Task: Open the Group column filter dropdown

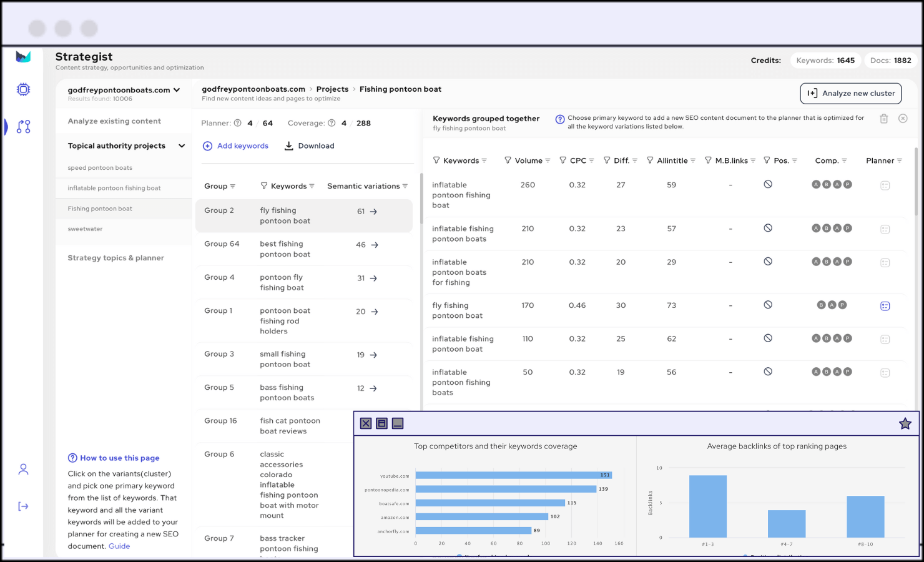Action: click(x=232, y=186)
